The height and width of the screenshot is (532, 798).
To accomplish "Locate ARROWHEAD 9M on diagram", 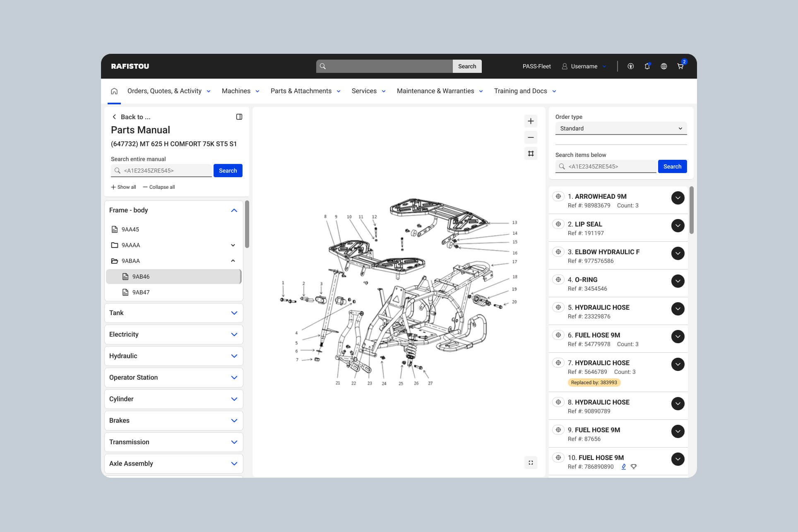I will click(558, 196).
